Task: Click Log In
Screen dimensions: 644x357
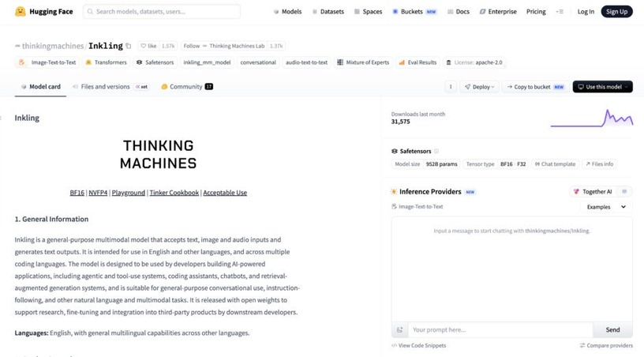Action: [x=586, y=12]
